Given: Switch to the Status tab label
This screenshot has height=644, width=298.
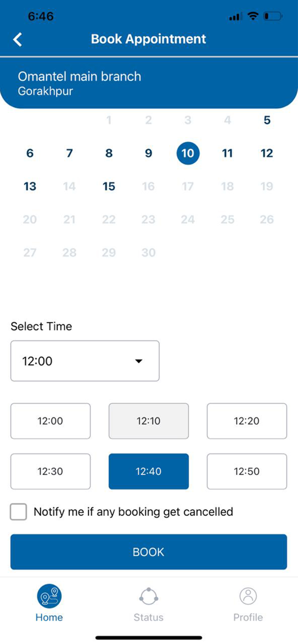Looking at the screenshot, I should click(x=148, y=617).
